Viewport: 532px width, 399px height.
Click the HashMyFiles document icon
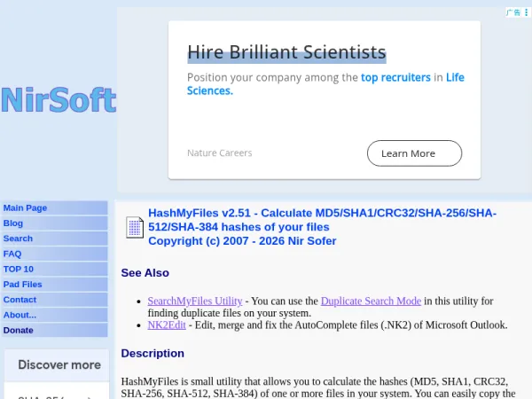tap(135, 227)
